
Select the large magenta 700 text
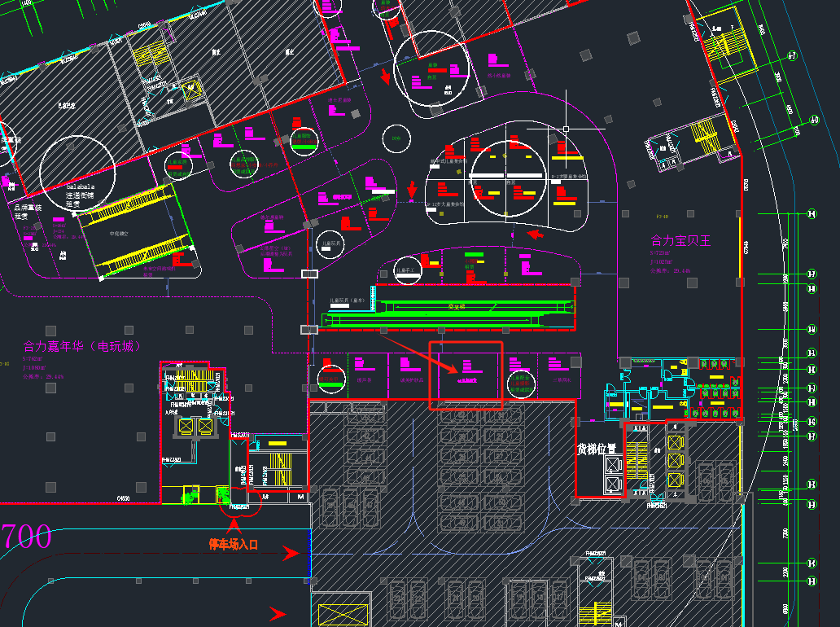(26, 537)
